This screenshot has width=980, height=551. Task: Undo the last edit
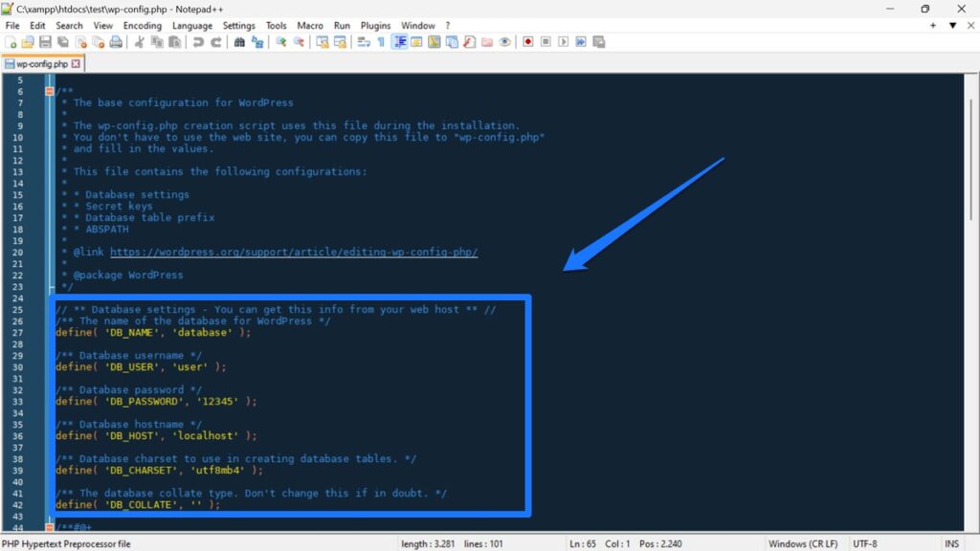[197, 41]
